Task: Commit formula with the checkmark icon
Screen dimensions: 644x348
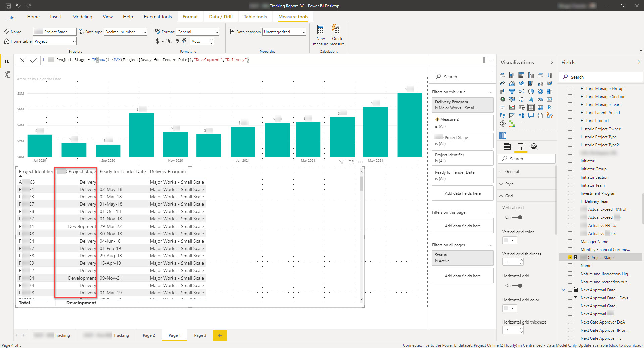Action: 33,60
